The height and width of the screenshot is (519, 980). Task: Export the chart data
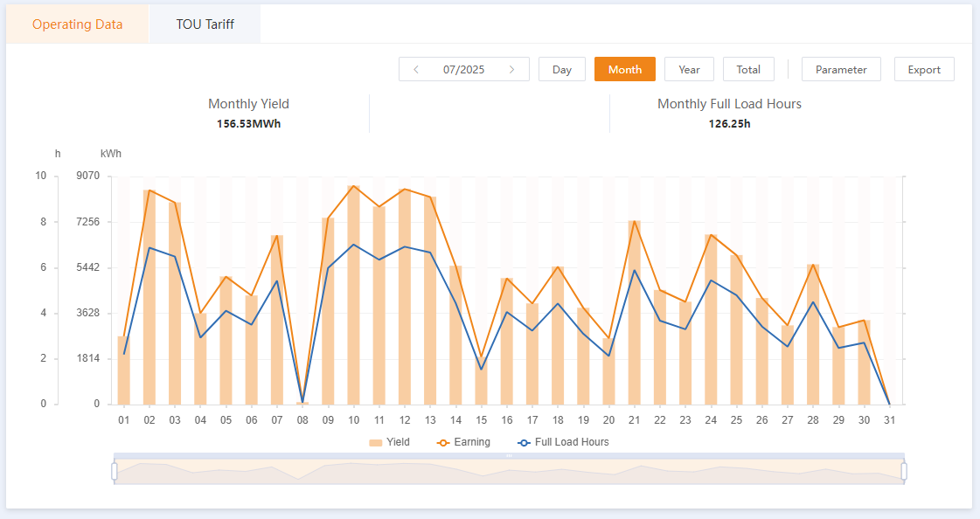[924, 70]
